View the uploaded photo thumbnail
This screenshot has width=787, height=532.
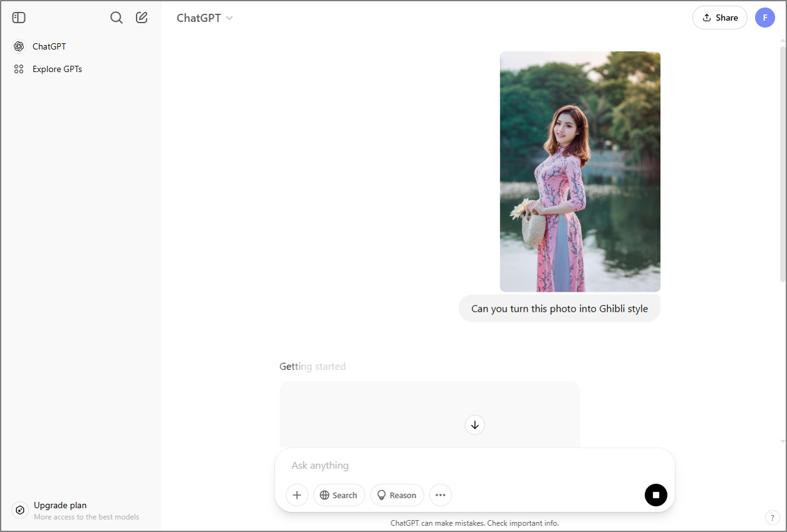[x=579, y=171]
